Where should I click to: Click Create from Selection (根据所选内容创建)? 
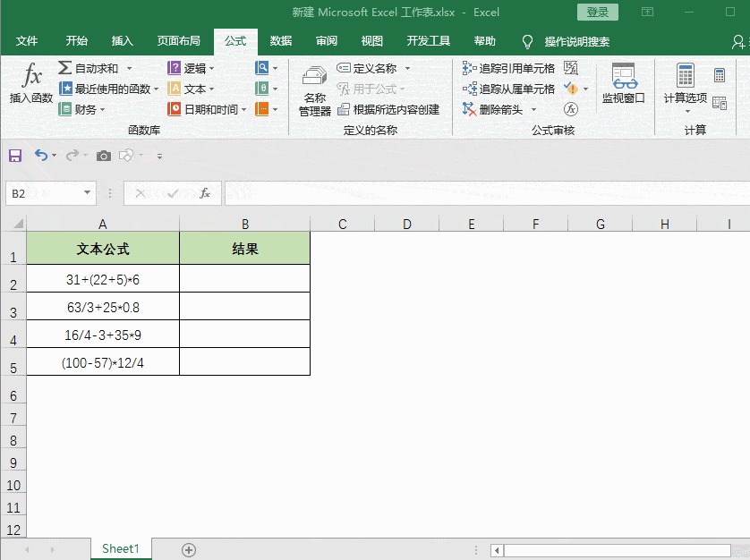[x=388, y=109]
